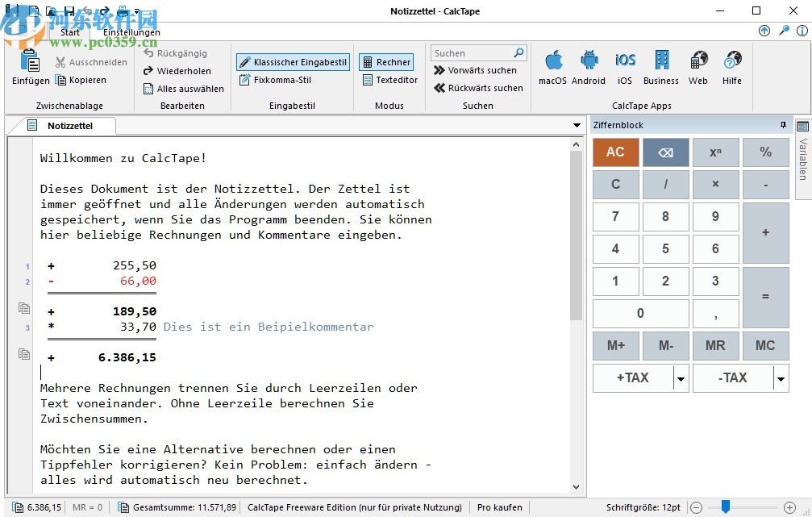The height and width of the screenshot is (517, 812).
Task: Collapse ribbon with the up-arrow icon
Action: (764, 31)
